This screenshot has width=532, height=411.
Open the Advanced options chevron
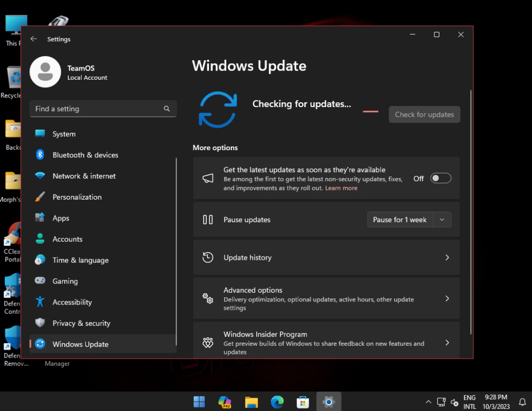coord(447,298)
